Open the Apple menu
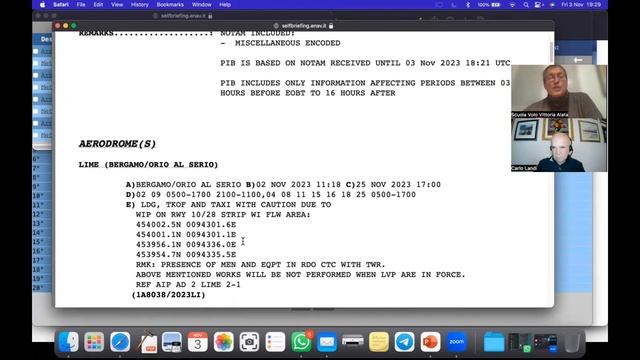Image resolution: width=640 pixels, height=360 pixels. coord(42,4)
